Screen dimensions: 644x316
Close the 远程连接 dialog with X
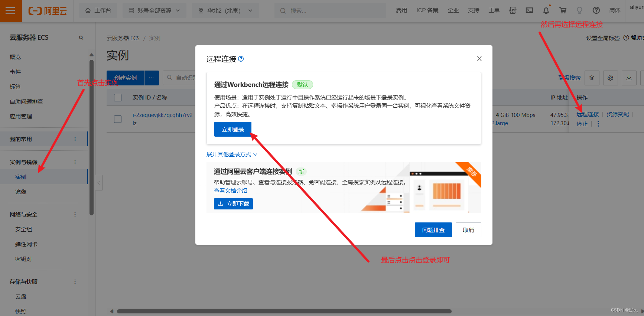pos(479,59)
